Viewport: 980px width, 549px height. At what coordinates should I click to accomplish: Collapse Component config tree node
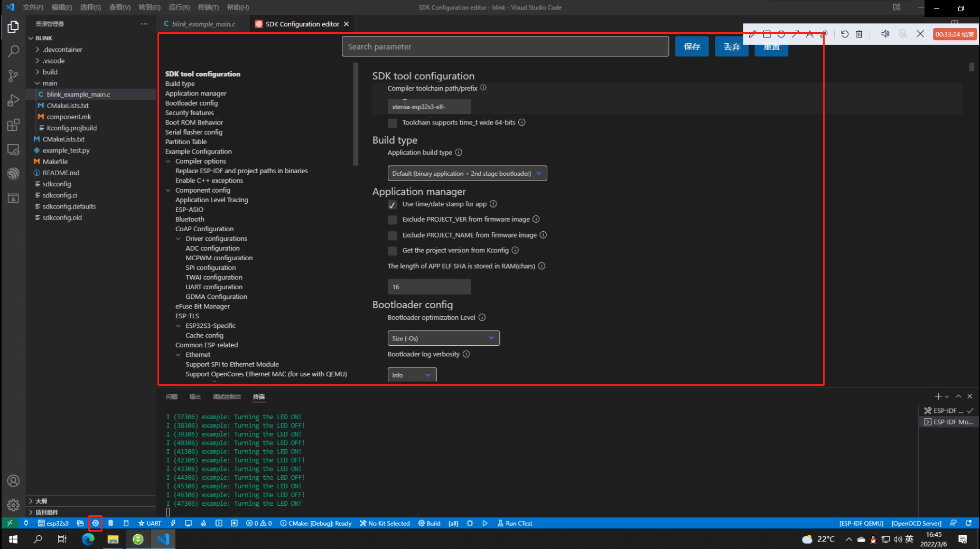[x=168, y=191]
